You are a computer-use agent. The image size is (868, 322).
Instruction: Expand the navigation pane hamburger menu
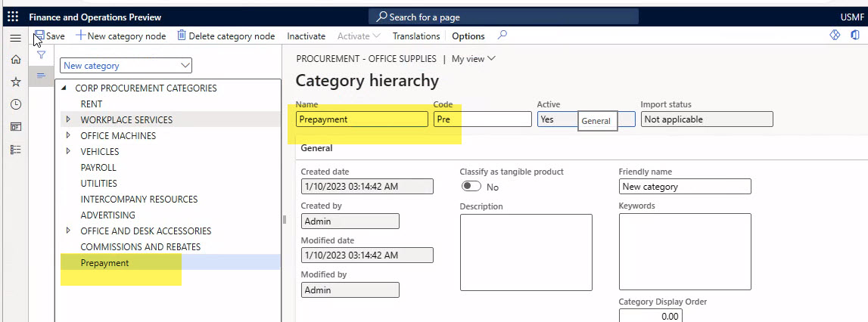(15, 39)
